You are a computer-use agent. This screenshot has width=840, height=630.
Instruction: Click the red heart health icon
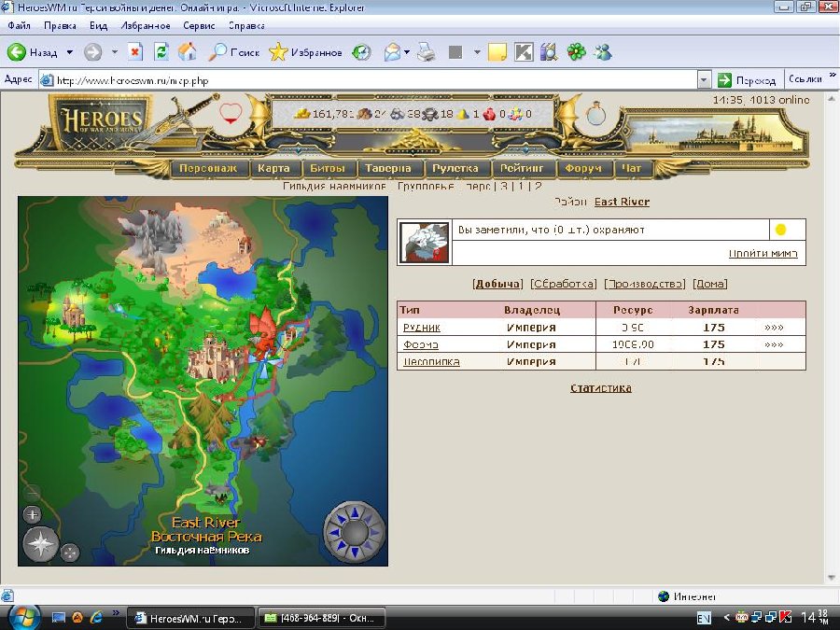[x=231, y=113]
